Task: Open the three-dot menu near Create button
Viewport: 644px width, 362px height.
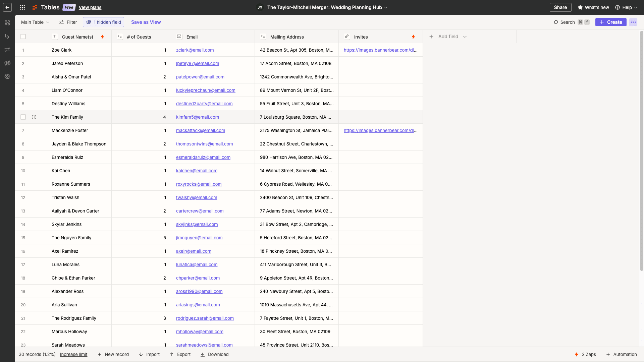Action: [x=633, y=22]
